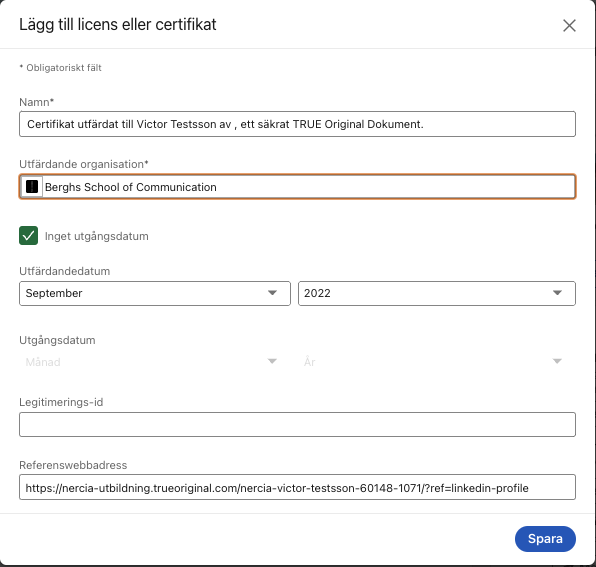
Task: Click the Utfärdandedatum section label
Action: 65,271
